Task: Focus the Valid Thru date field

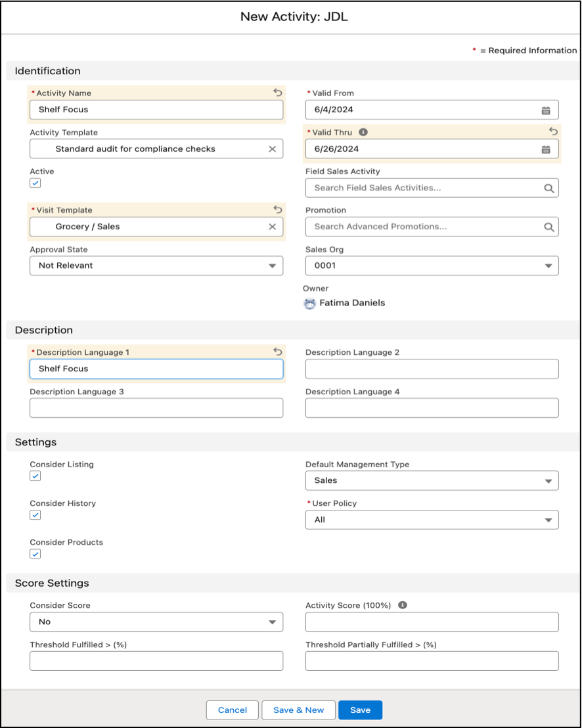Action: pyautogui.click(x=432, y=149)
